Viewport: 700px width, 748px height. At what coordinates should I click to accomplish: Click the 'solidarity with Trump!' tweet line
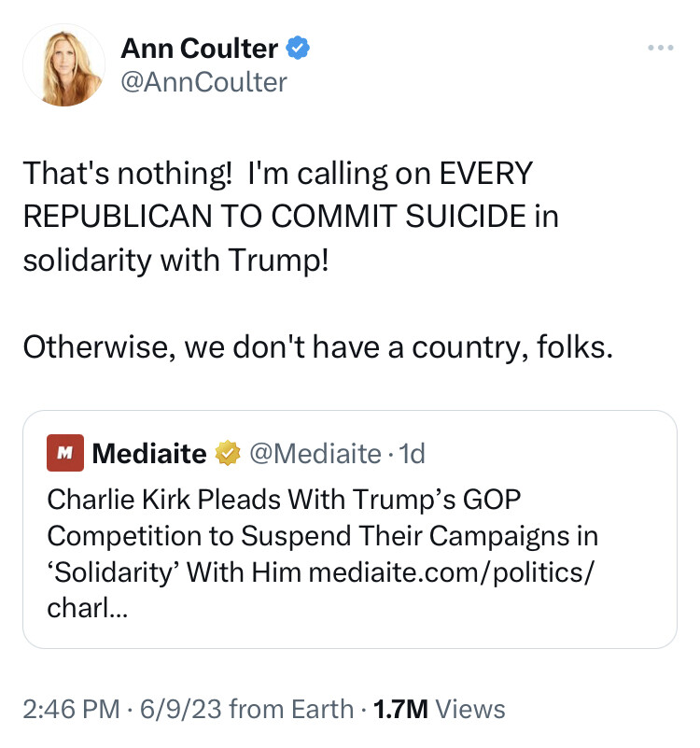[x=175, y=260]
